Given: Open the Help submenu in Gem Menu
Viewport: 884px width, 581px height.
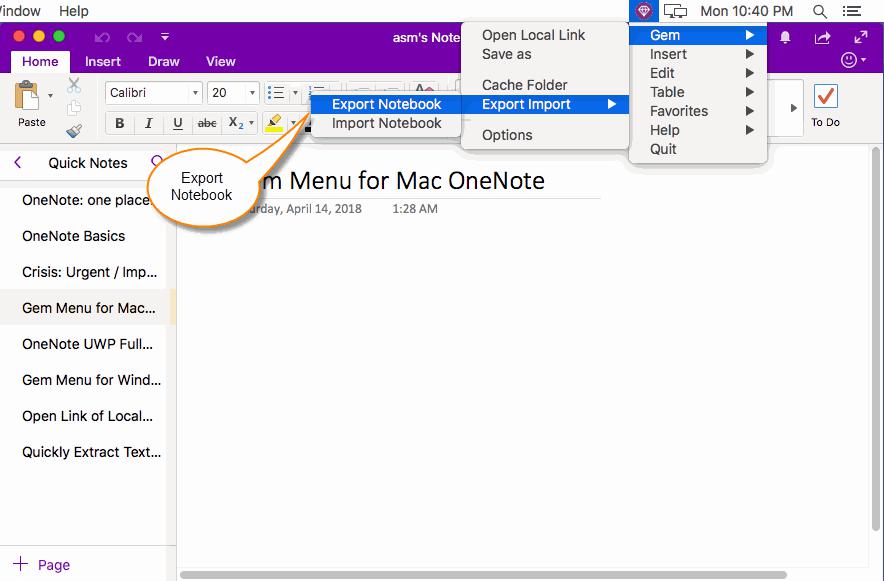Looking at the screenshot, I should pos(698,130).
